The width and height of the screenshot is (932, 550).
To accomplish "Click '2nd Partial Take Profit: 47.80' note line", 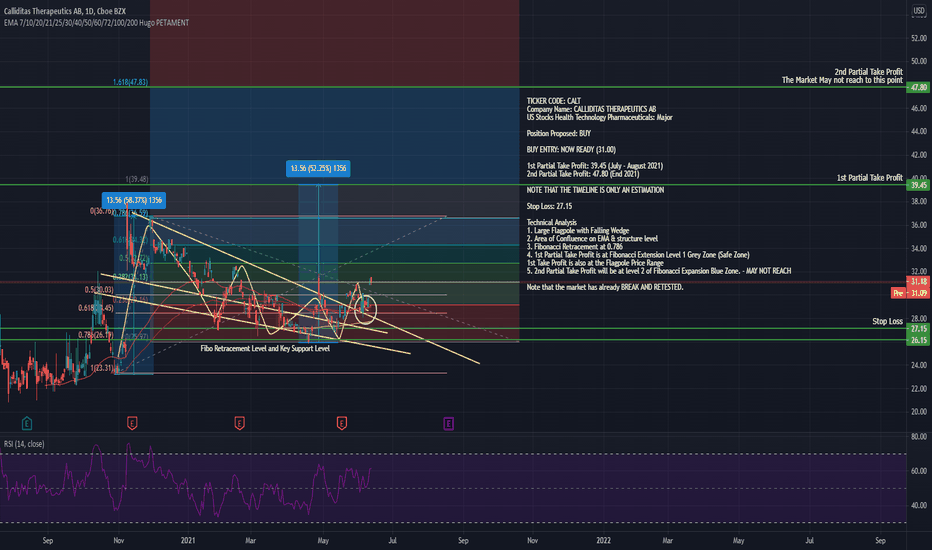I will pyautogui.click(x=582, y=174).
